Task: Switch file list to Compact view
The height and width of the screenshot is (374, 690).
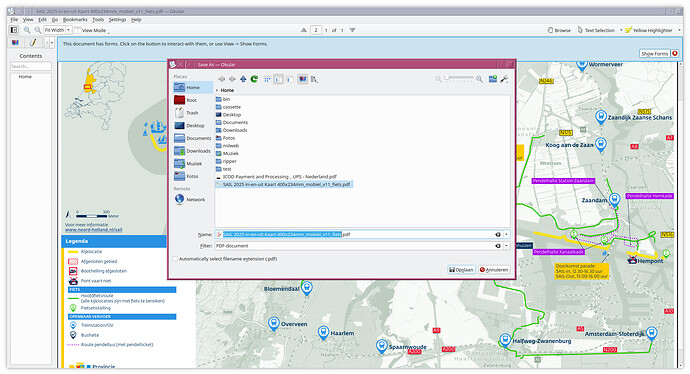Action: click(x=278, y=79)
